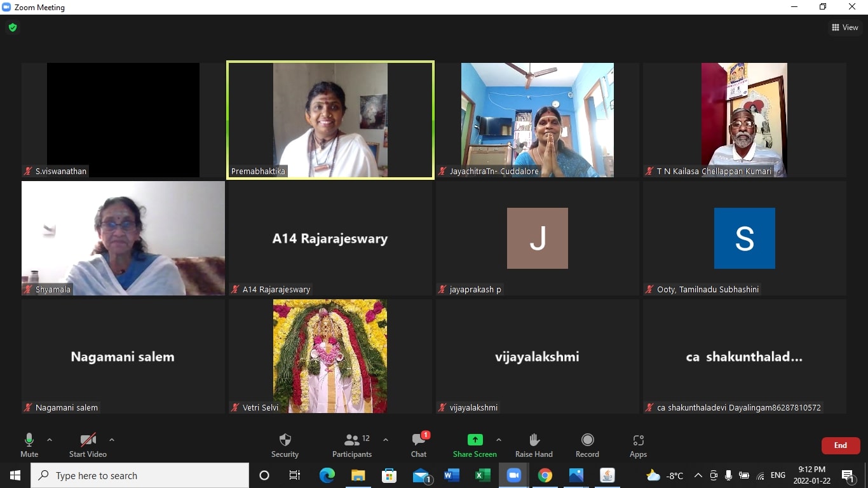Select Shyamala's video tile
Image resolution: width=868 pixels, height=488 pixels.
pyautogui.click(x=123, y=238)
